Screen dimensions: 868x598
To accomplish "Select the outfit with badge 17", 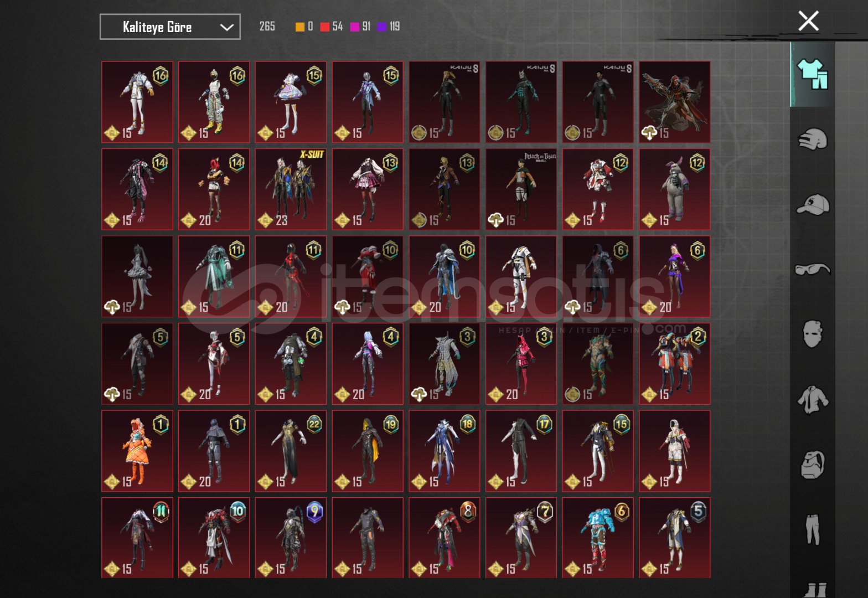I will tap(521, 451).
